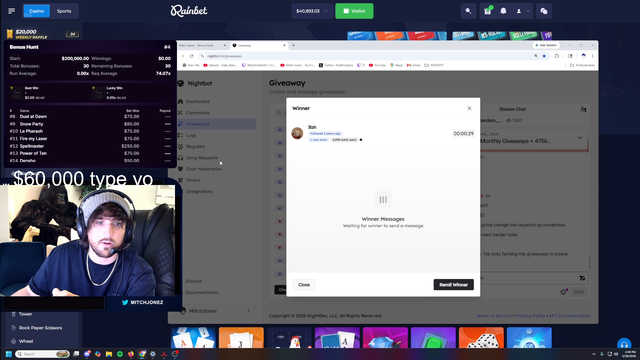This screenshot has height=360, width=640.
Task: Open the Gmail bookmark
Action: 413,65
